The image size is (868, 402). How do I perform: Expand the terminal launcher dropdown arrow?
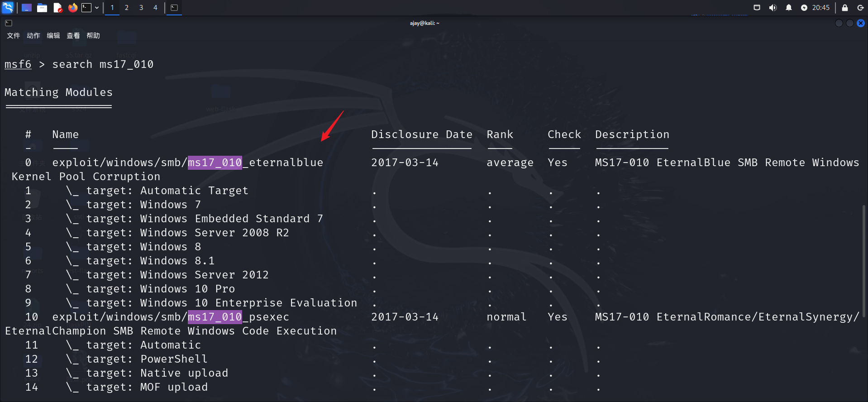pos(97,8)
